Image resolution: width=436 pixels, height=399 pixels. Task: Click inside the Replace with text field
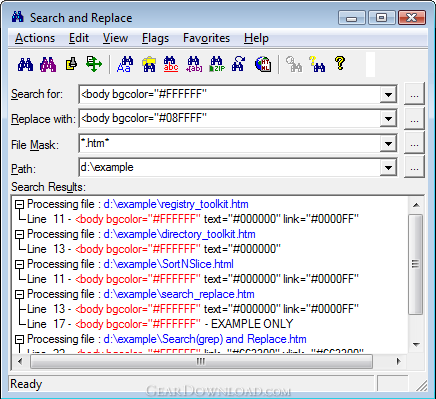(x=229, y=119)
